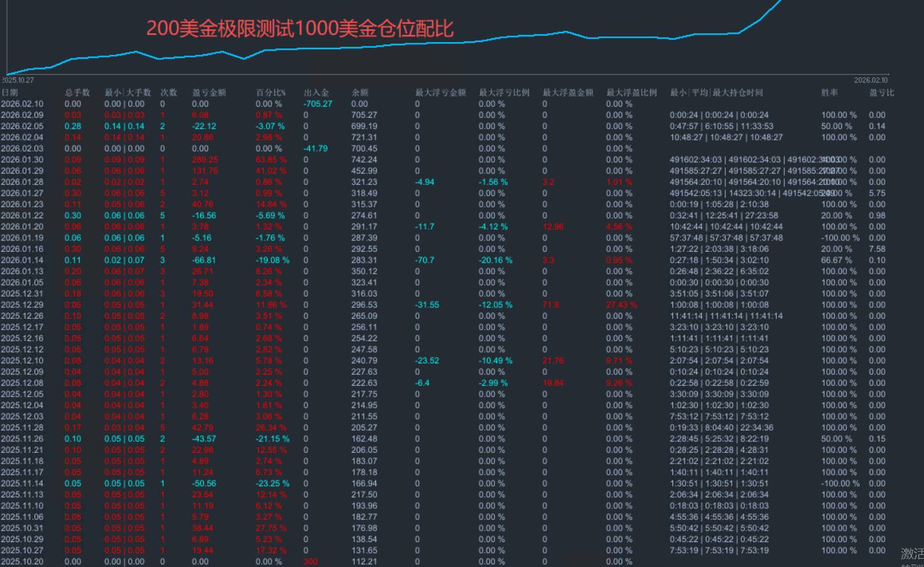924x567 pixels.
Task: Click the balance value 350.12
Action: click(364, 271)
